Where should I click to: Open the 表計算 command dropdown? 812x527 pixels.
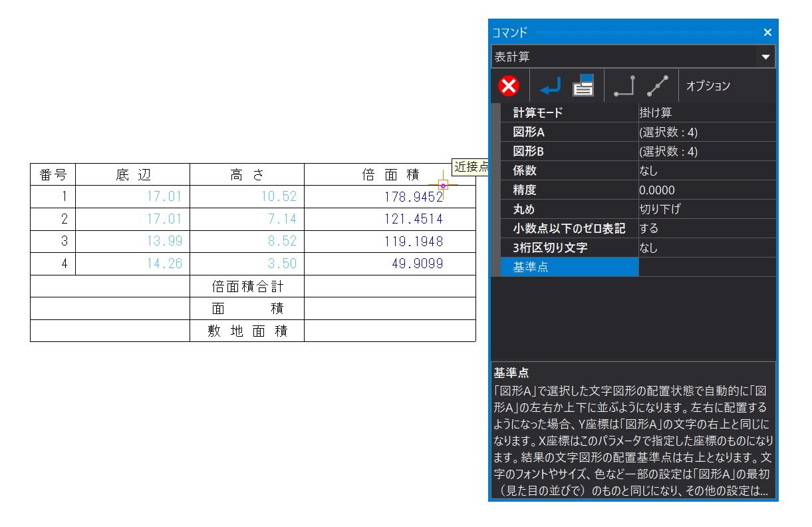(765, 57)
